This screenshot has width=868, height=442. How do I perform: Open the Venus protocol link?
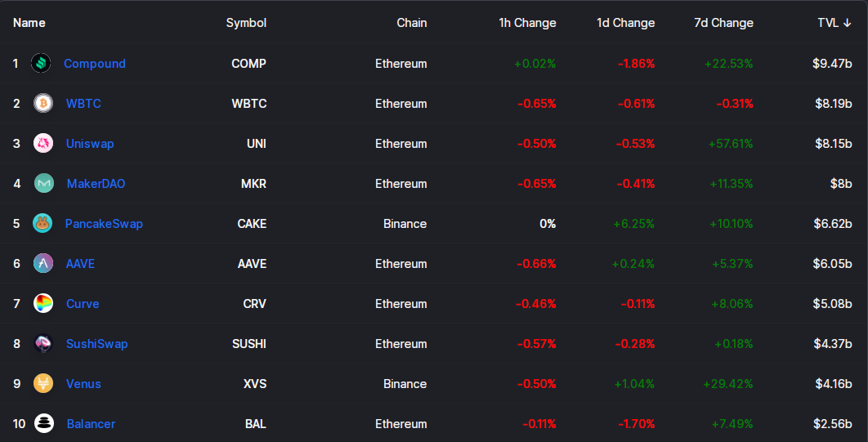83,384
